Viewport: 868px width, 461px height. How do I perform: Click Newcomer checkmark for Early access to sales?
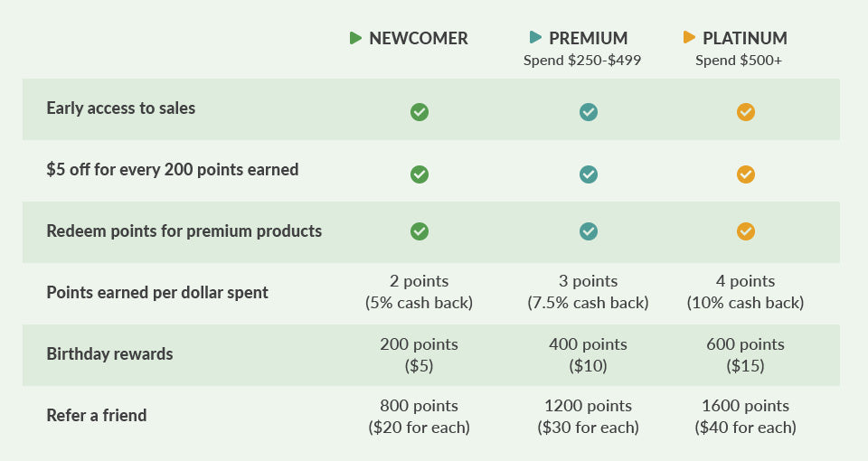[420, 112]
